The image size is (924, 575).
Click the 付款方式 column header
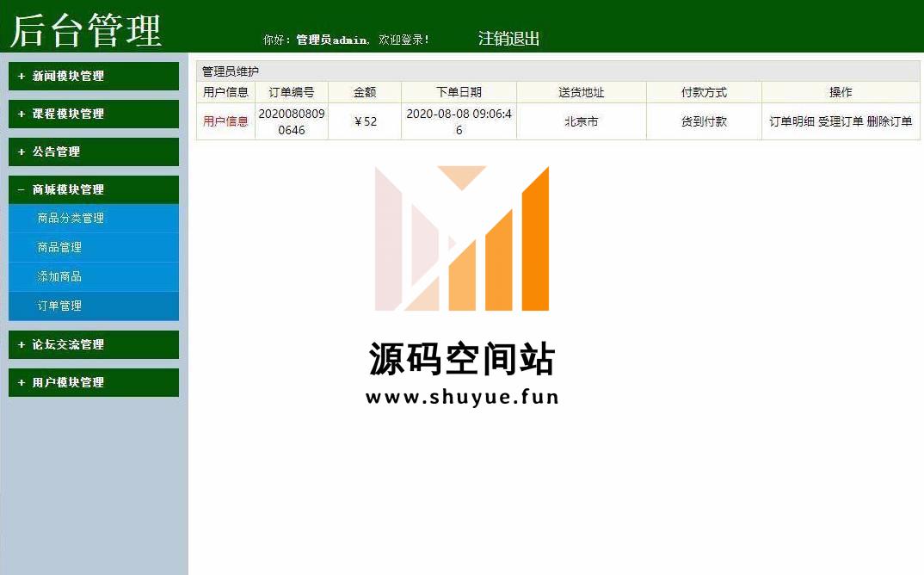[x=705, y=92]
